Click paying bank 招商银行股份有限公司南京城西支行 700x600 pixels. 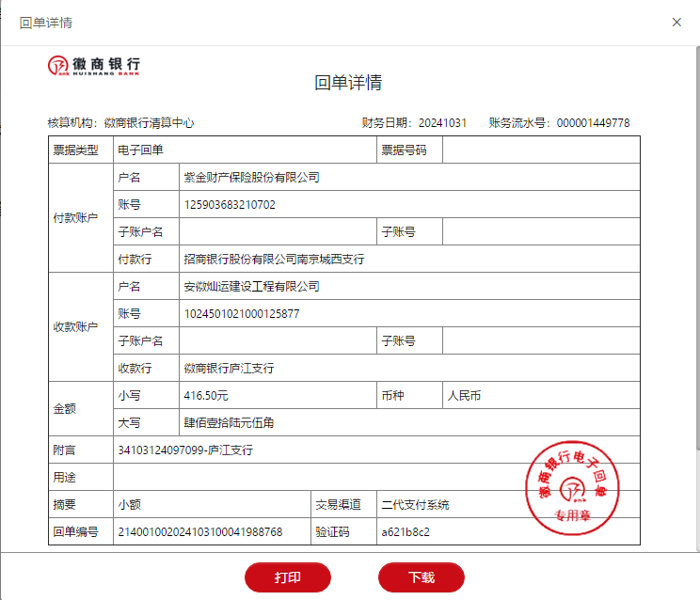274,259
